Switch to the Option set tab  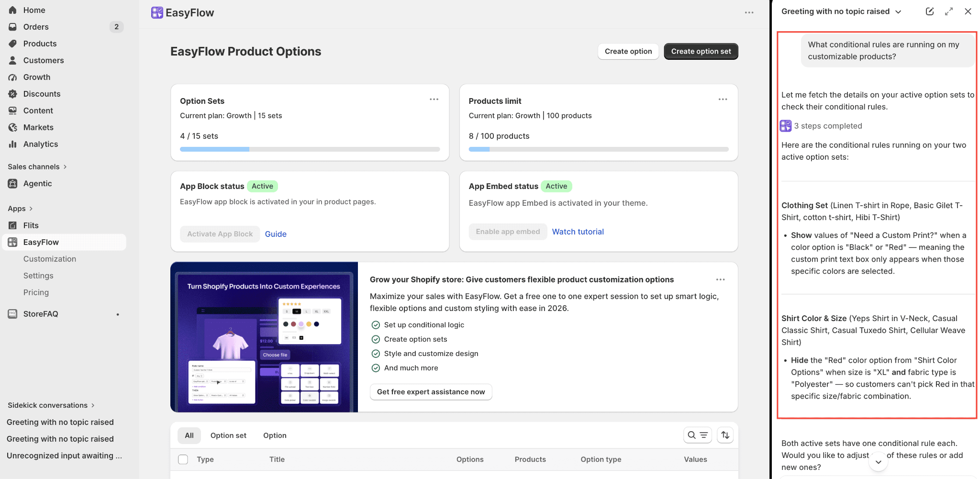(228, 435)
